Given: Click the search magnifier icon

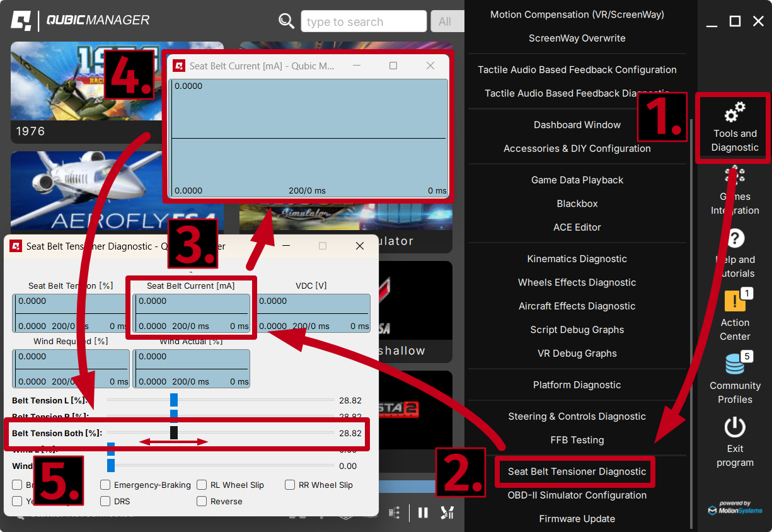Looking at the screenshot, I should point(287,21).
